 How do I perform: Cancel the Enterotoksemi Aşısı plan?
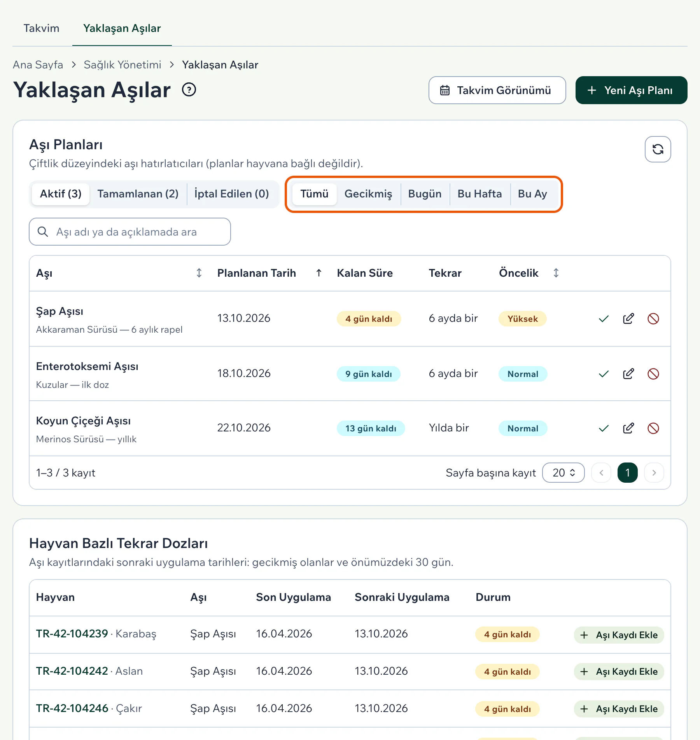(x=653, y=374)
